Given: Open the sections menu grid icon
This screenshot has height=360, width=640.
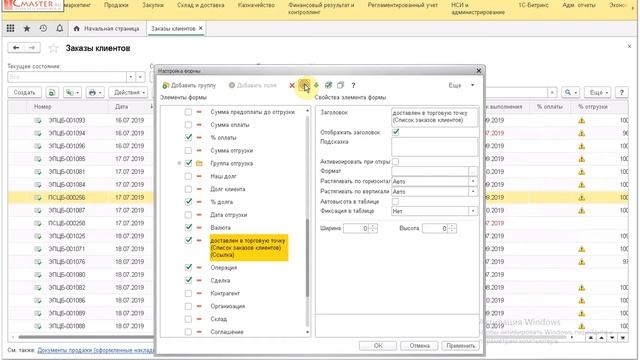Looking at the screenshot, I should coord(11,28).
